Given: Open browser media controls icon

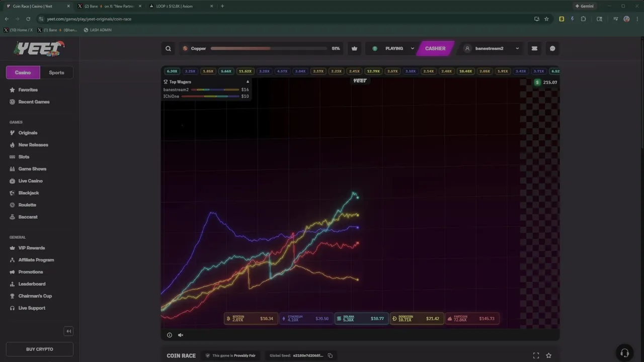Looking at the screenshot, I should click(615, 19).
